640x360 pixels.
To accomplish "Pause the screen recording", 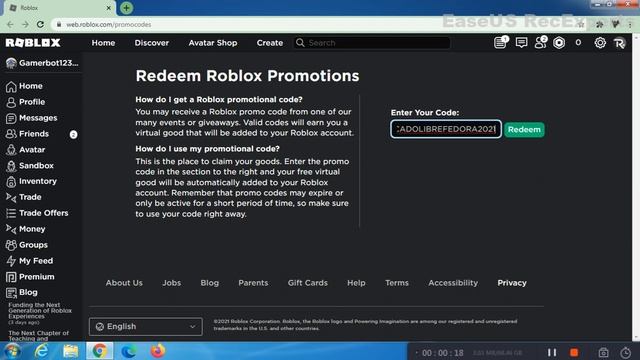I will 552,352.
